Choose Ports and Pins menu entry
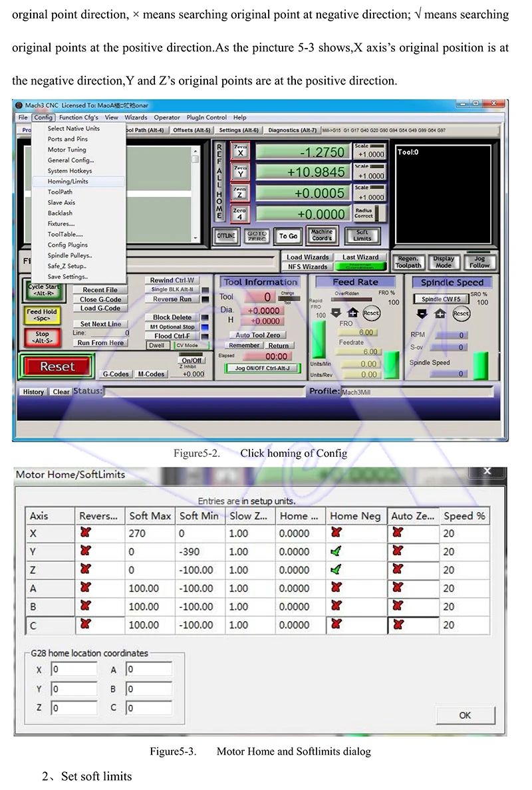The height and width of the screenshot is (790, 532). click(x=68, y=139)
